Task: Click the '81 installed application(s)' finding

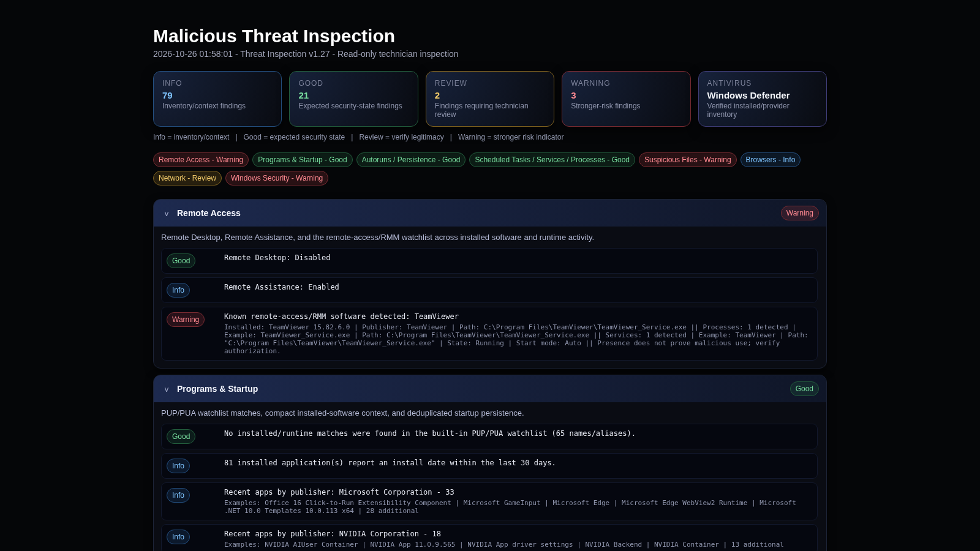Action: click(x=489, y=466)
